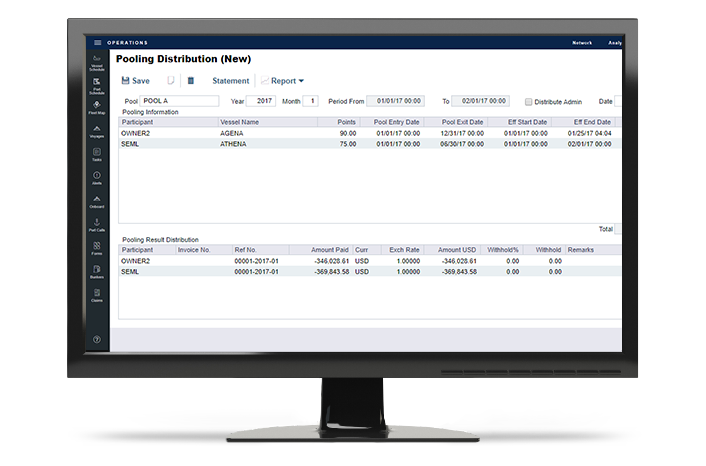Open Port Schedule in the sidebar

tap(97, 86)
